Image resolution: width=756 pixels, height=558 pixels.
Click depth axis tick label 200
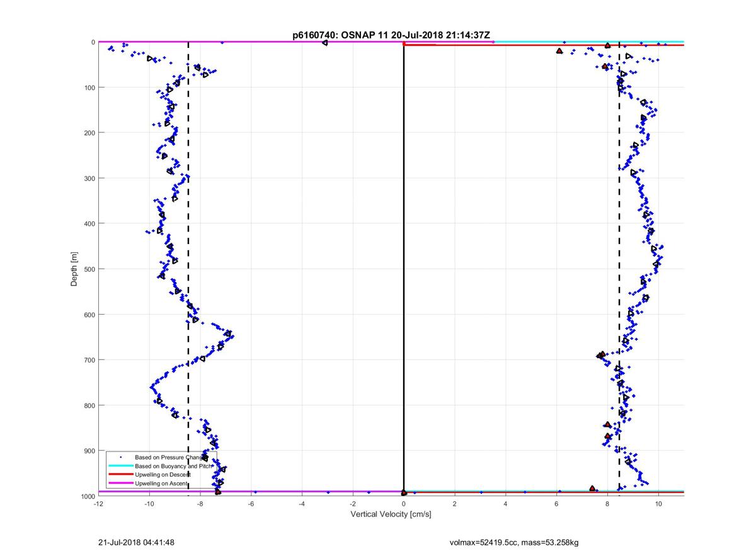click(x=89, y=132)
